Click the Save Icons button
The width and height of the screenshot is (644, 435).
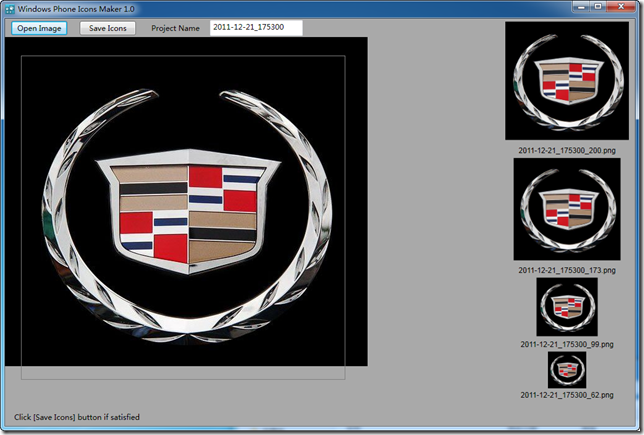point(108,28)
